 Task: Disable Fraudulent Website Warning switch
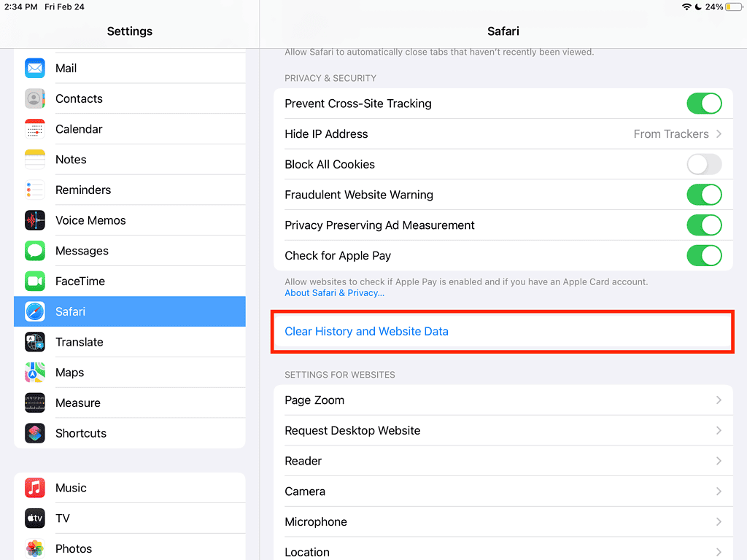click(704, 195)
